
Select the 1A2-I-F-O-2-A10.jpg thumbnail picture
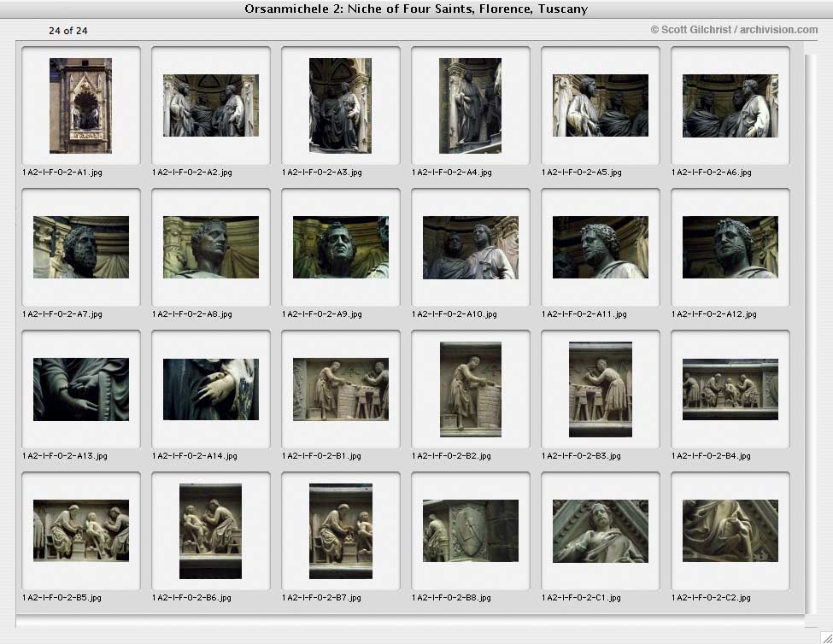[471, 248]
